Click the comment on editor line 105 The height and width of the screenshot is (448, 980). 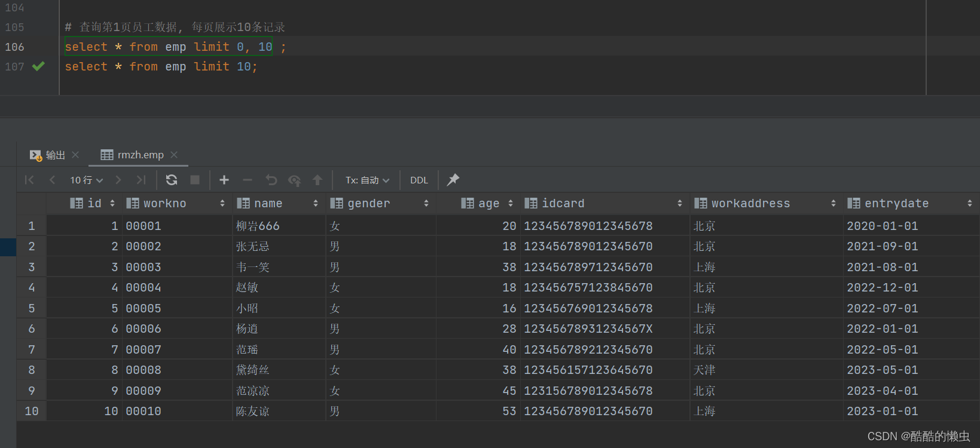[x=175, y=27]
